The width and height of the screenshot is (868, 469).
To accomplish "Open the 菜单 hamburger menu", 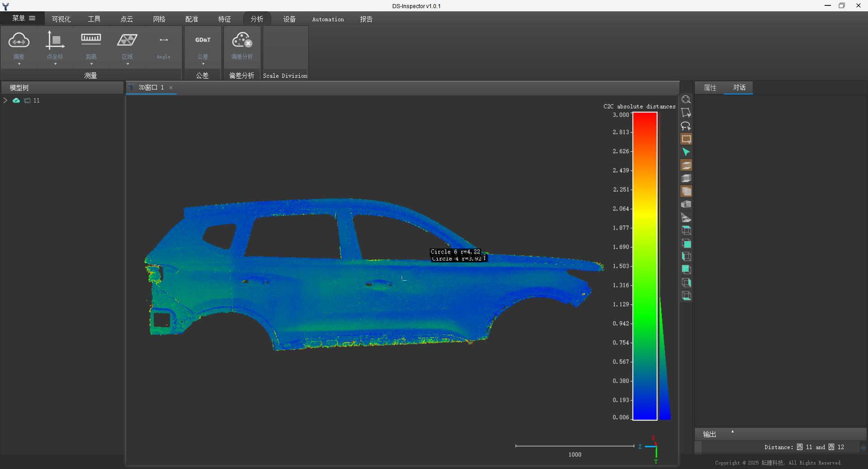I will (24, 19).
